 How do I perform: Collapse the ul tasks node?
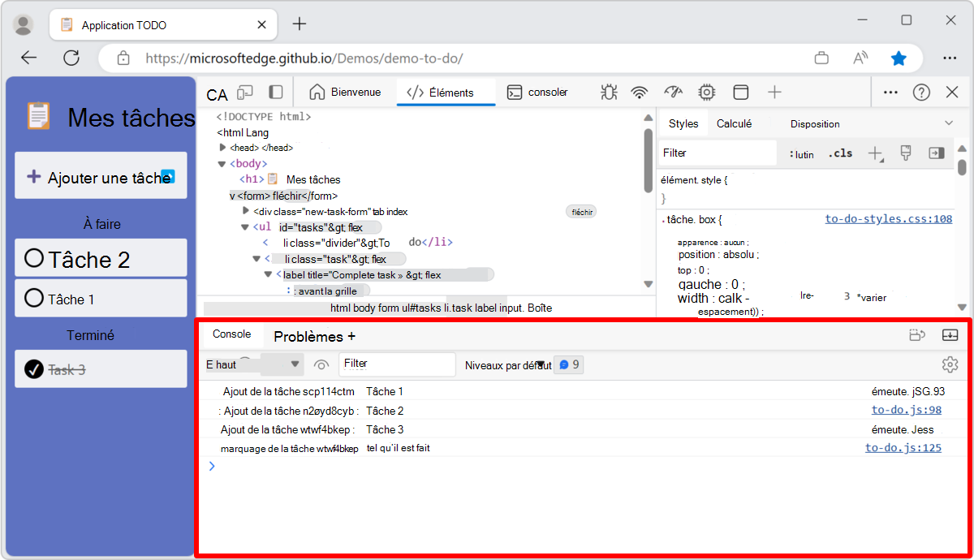coord(245,227)
